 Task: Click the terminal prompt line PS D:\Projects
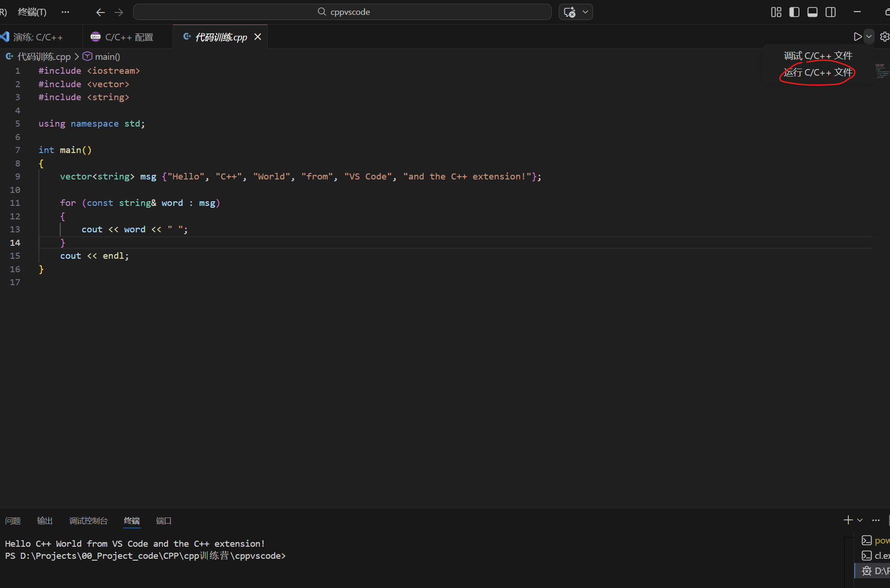click(145, 556)
